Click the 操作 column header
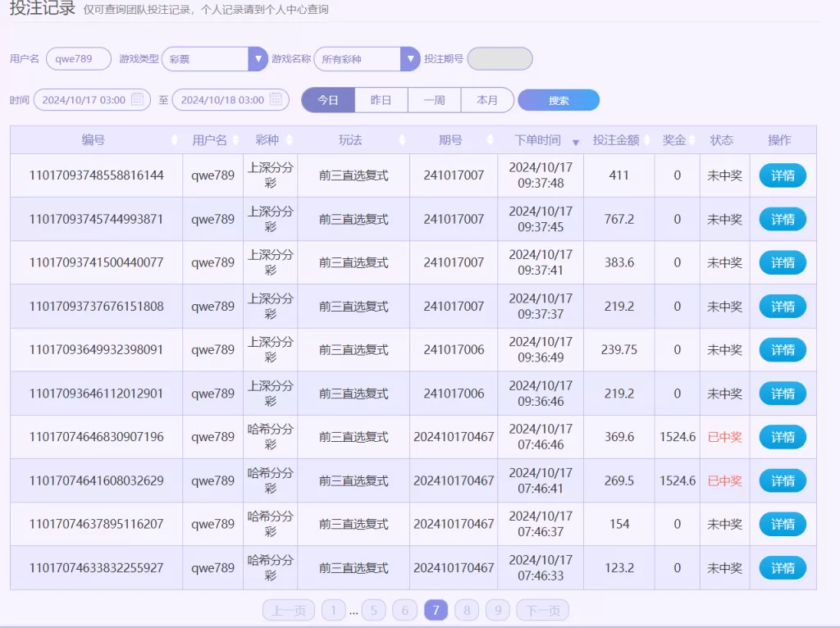This screenshot has width=840, height=628. coord(779,140)
